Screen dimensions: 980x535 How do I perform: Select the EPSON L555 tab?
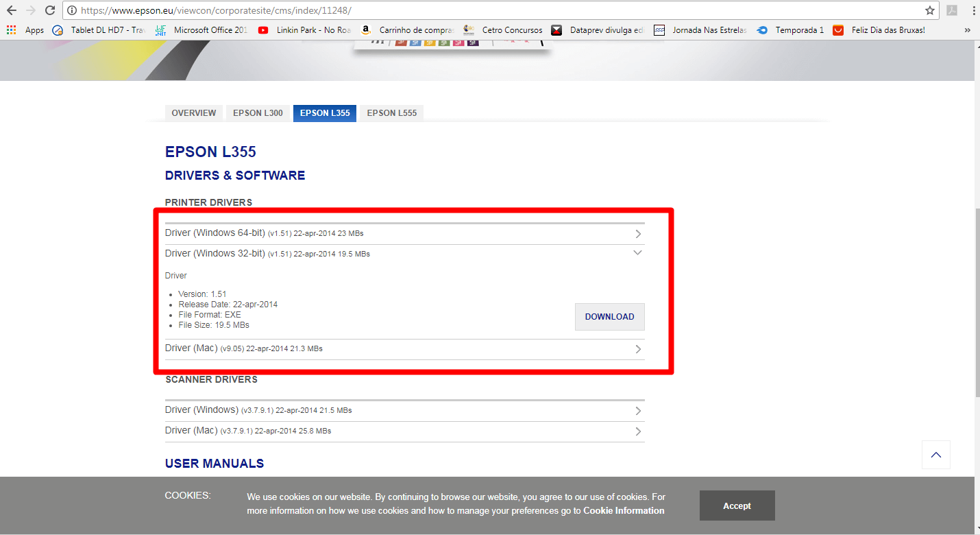point(391,113)
